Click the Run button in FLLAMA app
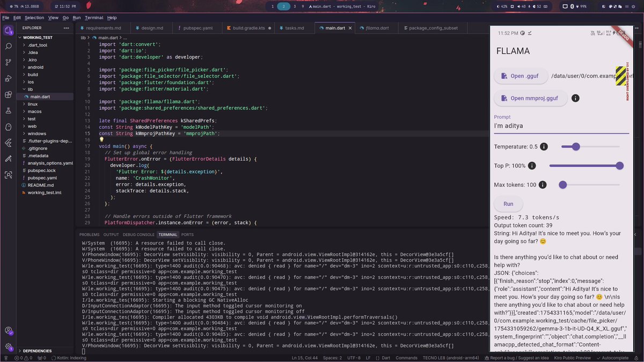 tap(508, 204)
